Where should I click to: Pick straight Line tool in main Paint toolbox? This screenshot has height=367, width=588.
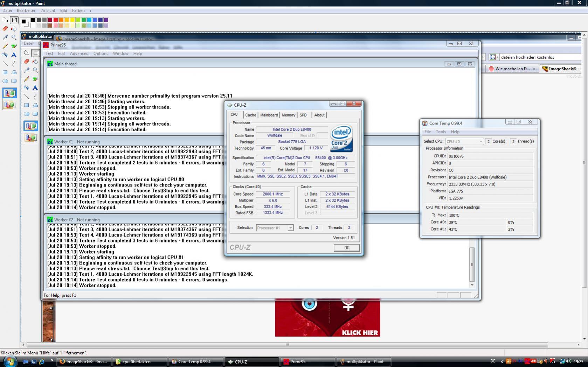tap(5, 63)
